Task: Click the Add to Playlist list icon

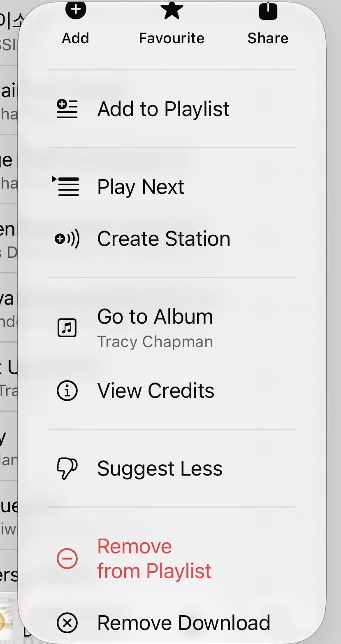Action: point(67,109)
